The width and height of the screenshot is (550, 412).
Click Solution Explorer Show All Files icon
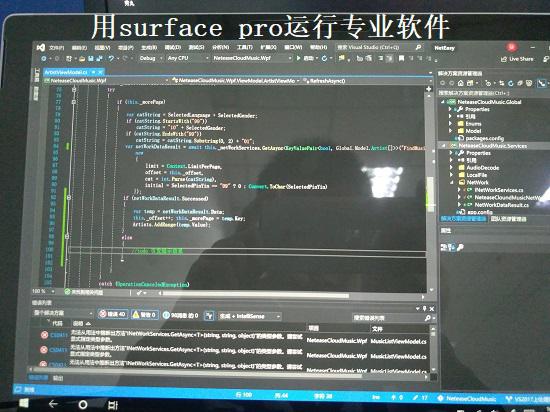(x=529, y=83)
